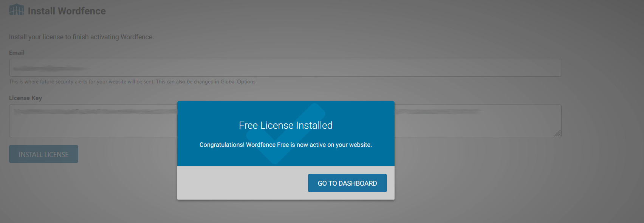Viewport: 644px width, 223px height.
Task: Click the blurred license key text right of dialog
Action: pyautogui.click(x=438, y=111)
